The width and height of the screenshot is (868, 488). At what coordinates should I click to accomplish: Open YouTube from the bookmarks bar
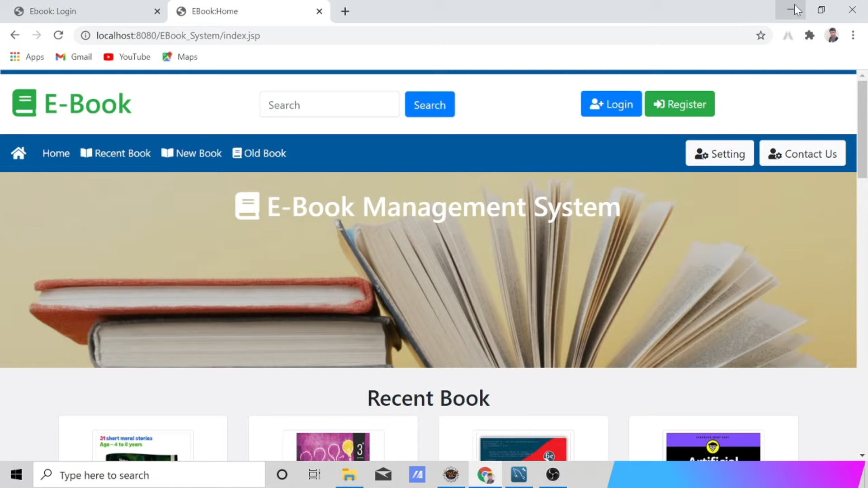127,56
